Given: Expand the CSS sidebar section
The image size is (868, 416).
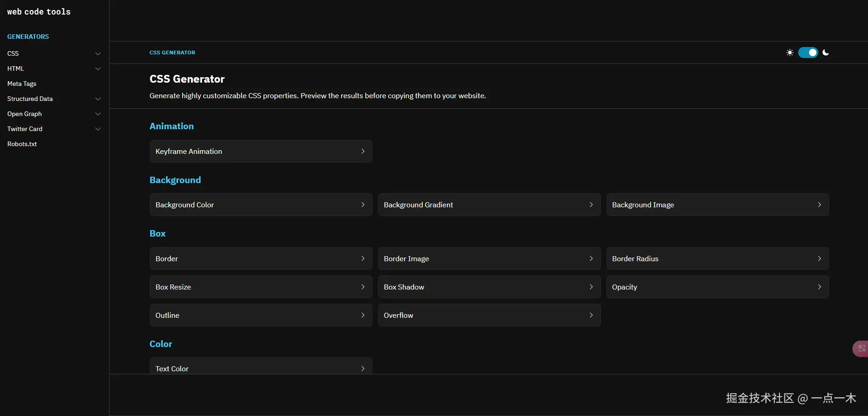Looking at the screenshot, I should pyautogui.click(x=98, y=53).
